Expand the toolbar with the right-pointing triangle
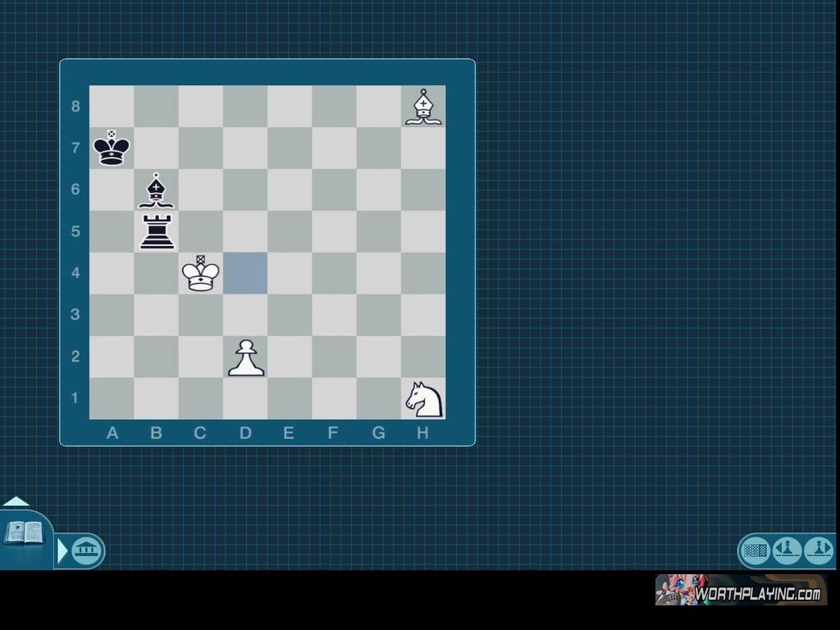840x630 pixels. [x=62, y=550]
